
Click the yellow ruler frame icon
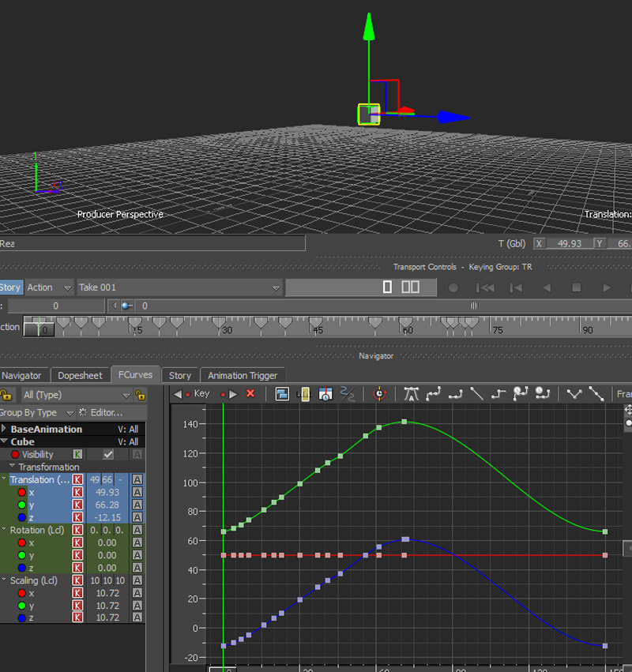304,394
